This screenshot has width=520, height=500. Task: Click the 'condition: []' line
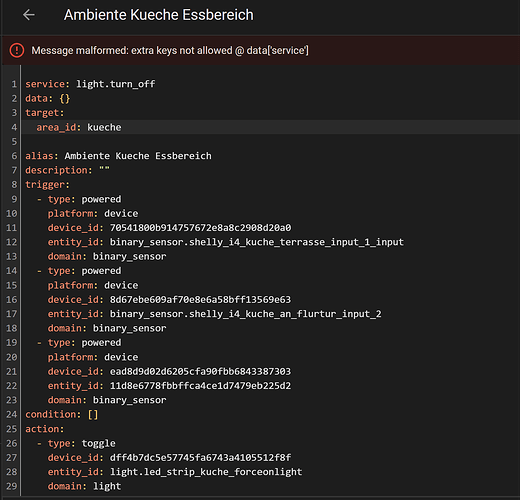(x=62, y=415)
